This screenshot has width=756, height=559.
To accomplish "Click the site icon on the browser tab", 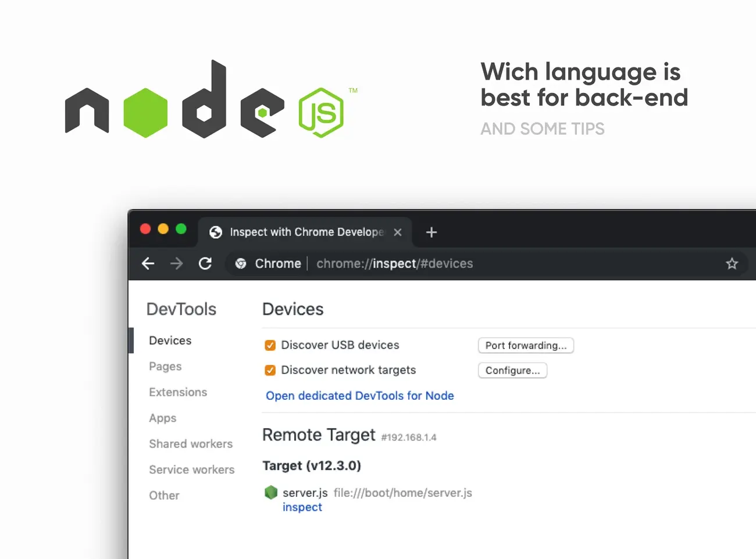I will click(x=216, y=232).
